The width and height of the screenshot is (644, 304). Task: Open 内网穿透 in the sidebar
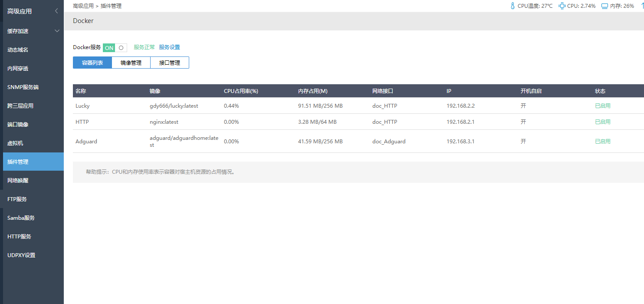point(33,69)
